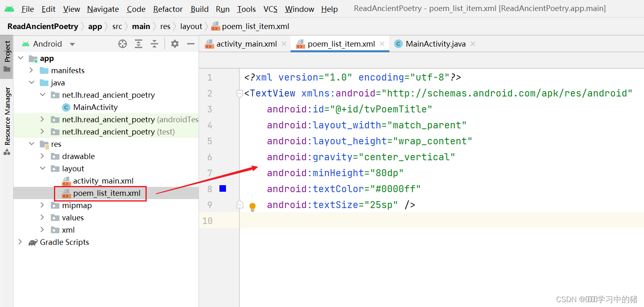Open the View menu

[x=72, y=9]
